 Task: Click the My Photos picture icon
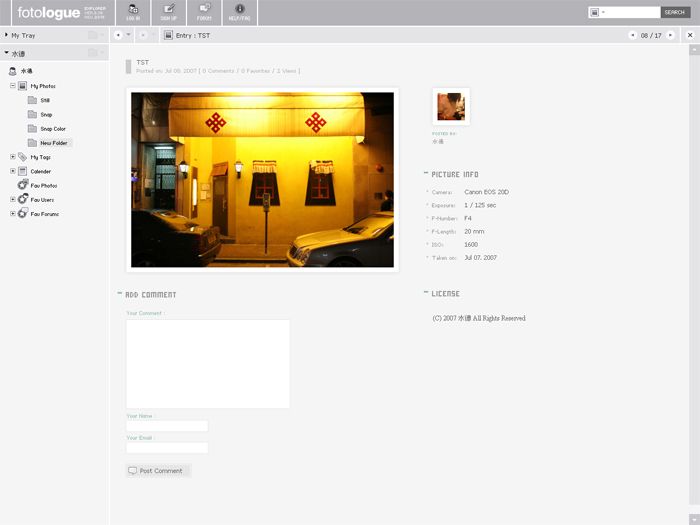click(22, 86)
